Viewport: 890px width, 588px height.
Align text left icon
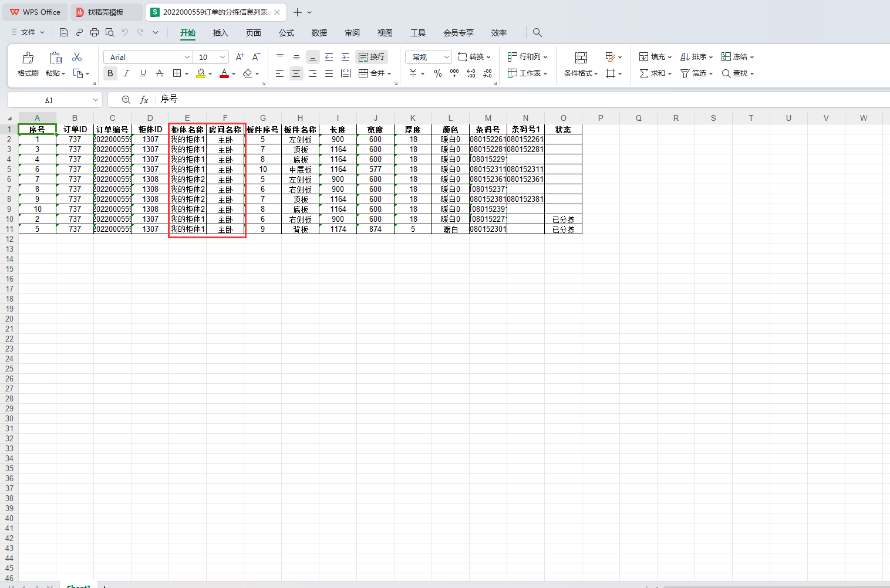[x=280, y=73]
